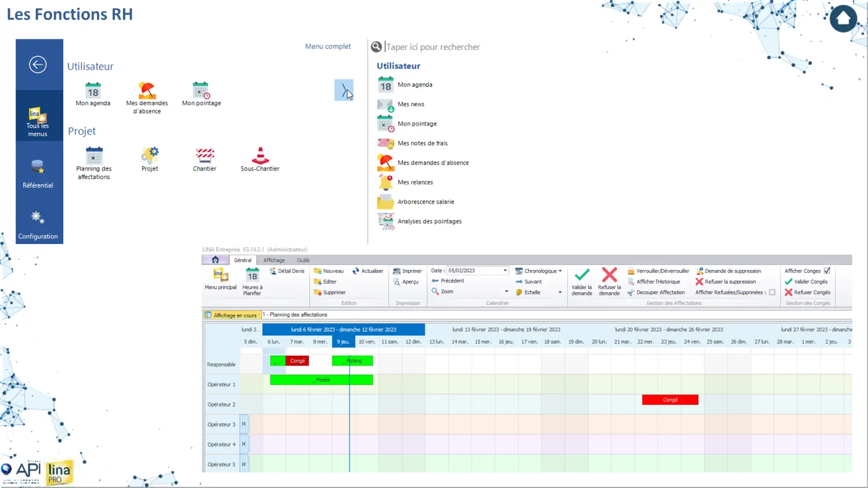Click the back arrow in sidebar
This screenshot has width=868, height=488.
pos(38,65)
